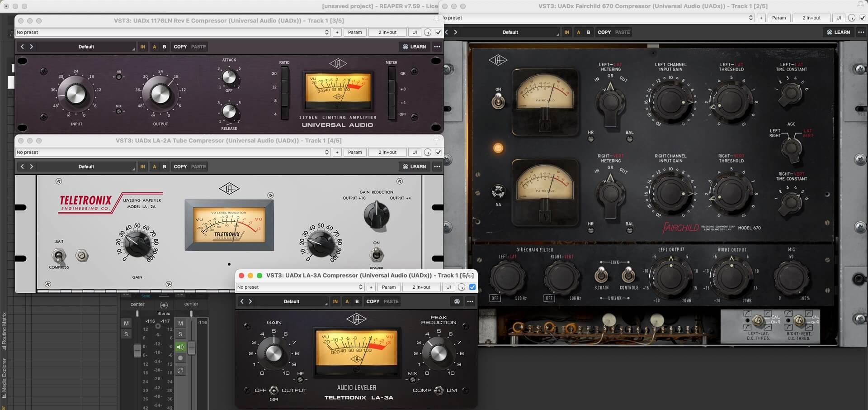Click the plus button beside LA-3A preset box
Viewport: 868px width, 410px height.
[371, 287]
